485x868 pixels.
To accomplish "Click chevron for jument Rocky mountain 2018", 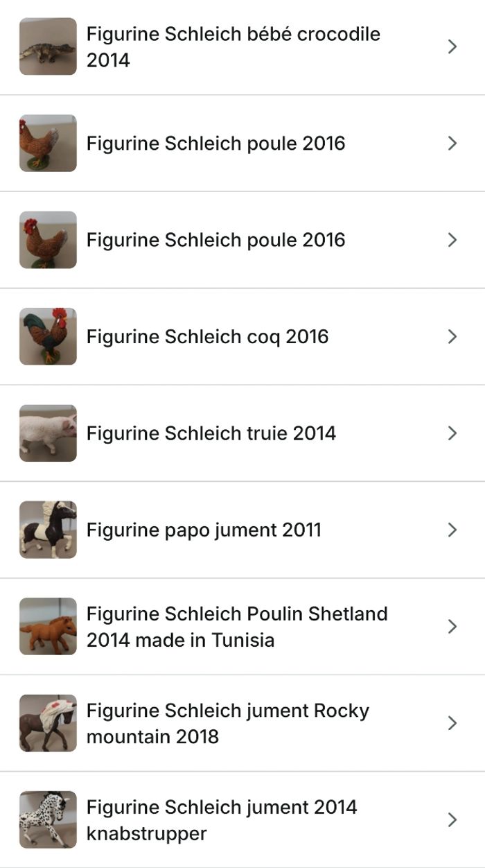I will [452, 723].
